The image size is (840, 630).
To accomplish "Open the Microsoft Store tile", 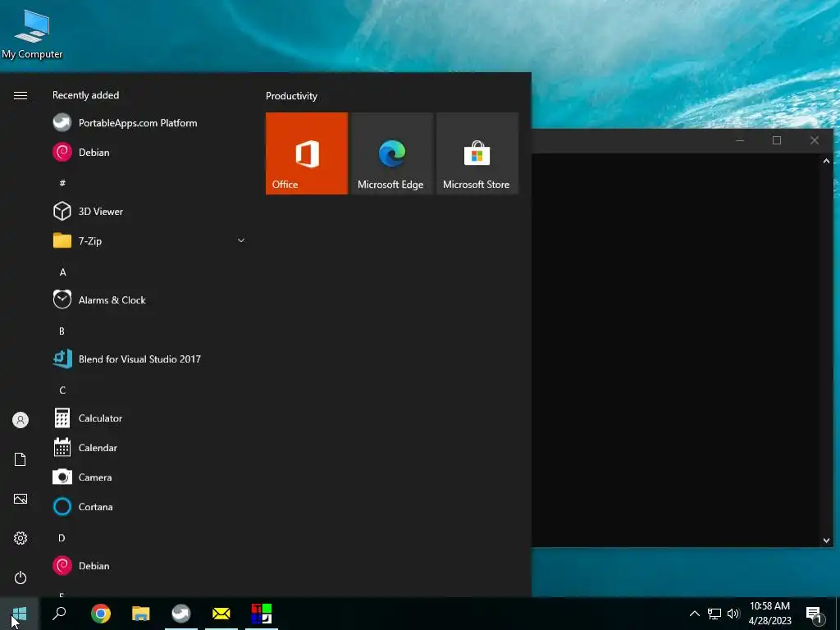I will coord(477,153).
